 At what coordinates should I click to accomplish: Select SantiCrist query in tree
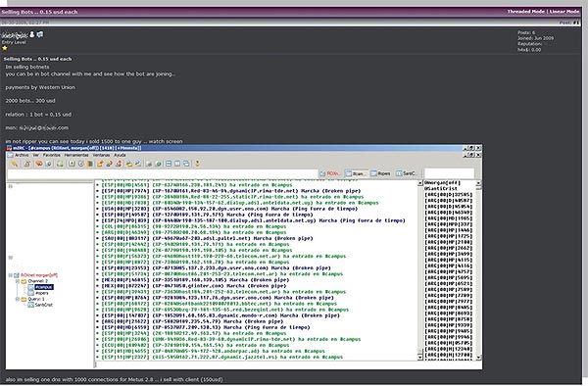tap(43, 305)
